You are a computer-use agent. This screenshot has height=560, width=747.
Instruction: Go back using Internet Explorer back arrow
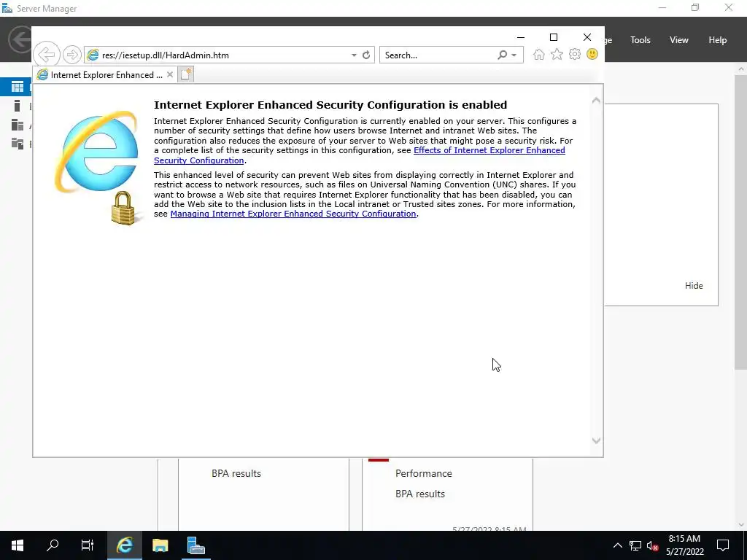click(x=47, y=55)
